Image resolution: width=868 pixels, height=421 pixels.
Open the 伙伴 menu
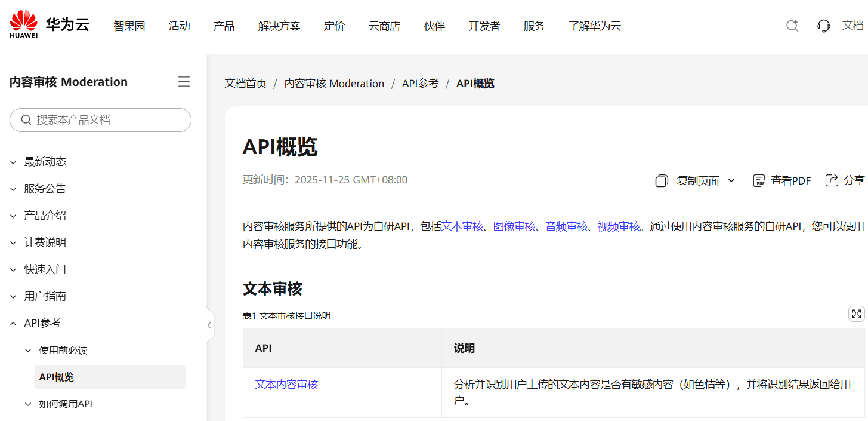[x=434, y=26]
